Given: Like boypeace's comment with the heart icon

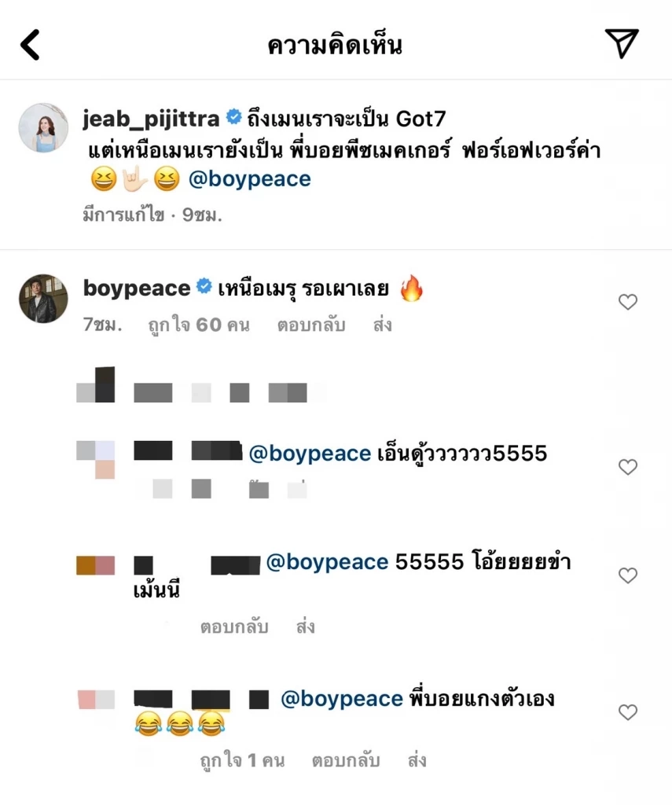Looking at the screenshot, I should 628,302.
